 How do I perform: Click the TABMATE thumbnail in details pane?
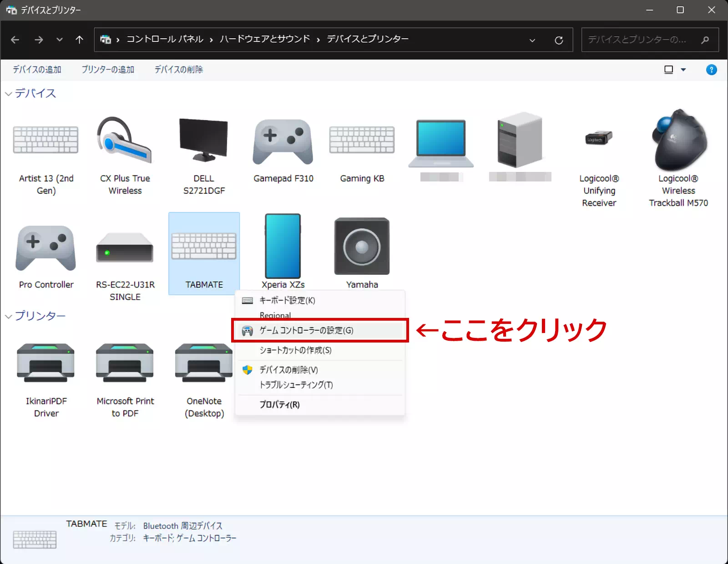point(35,539)
